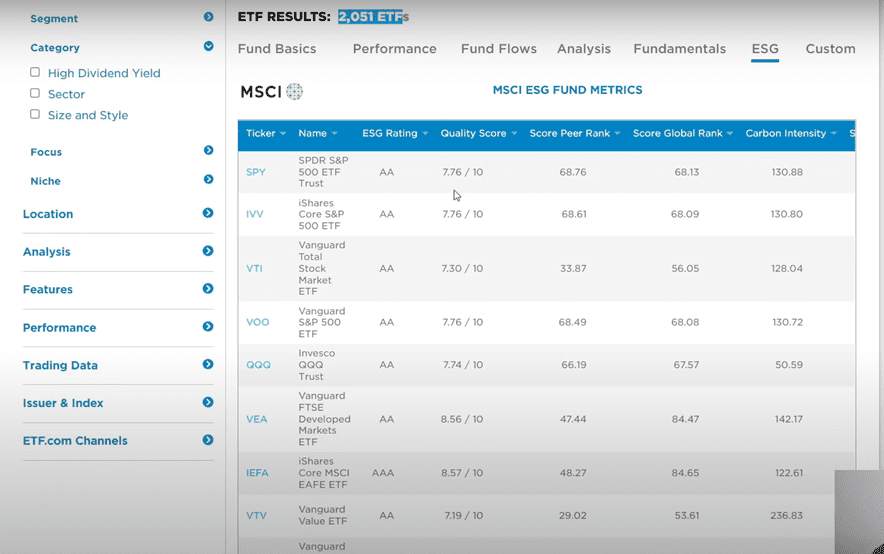884x554 pixels.
Task: Expand the Segment filter arrow icon
Action: coord(208,17)
